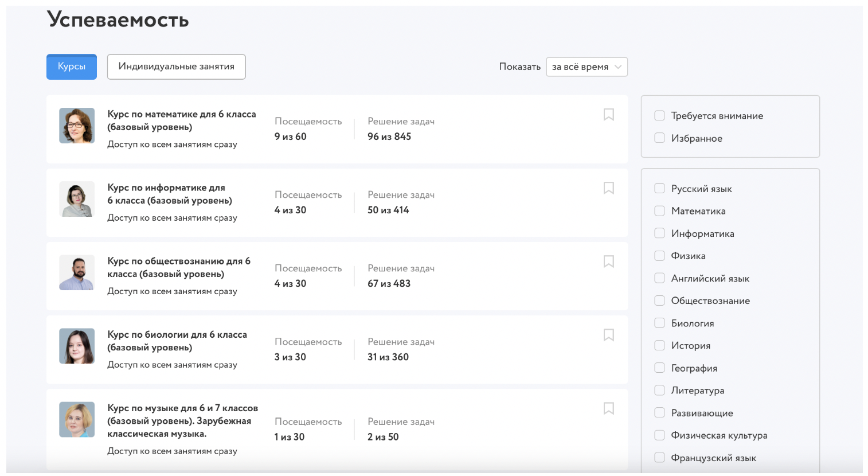Click solved tasks value '96 из 845'
868x476 pixels.
(389, 136)
